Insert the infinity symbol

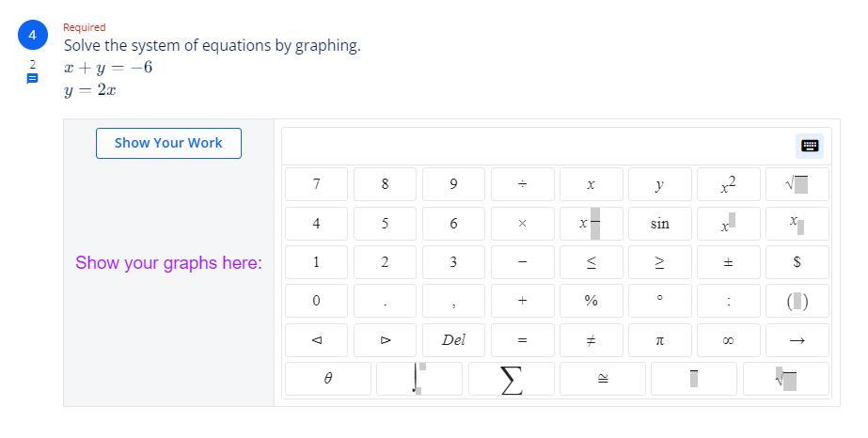pyautogui.click(x=728, y=340)
